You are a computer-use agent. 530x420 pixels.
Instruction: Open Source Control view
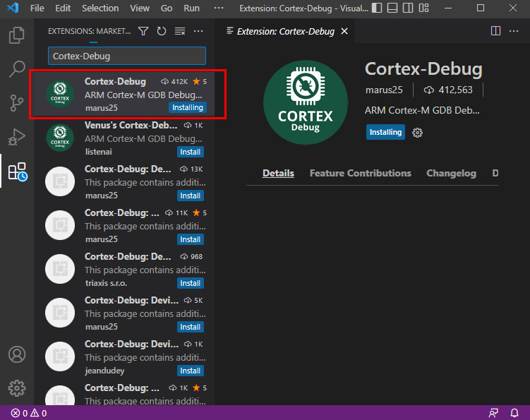click(x=17, y=103)
